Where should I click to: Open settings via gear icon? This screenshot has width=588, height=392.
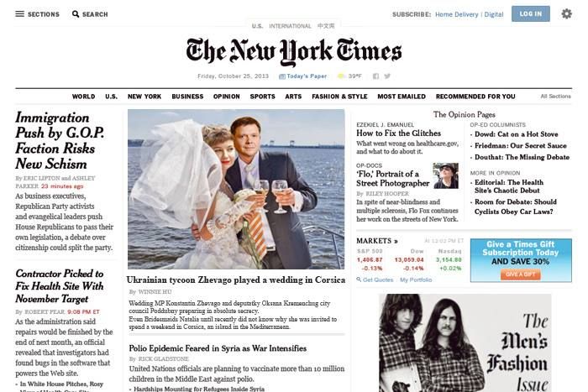point(566,14)
